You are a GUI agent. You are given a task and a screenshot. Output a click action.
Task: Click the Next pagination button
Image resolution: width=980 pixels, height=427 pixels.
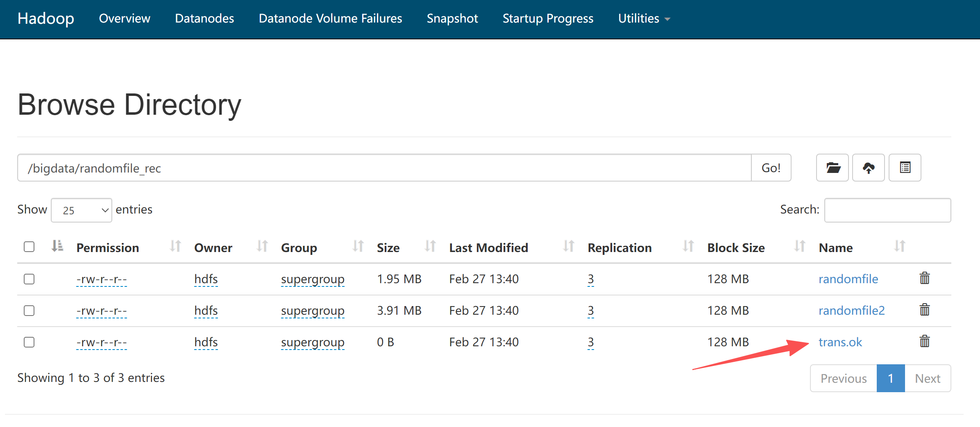(928, 378)
